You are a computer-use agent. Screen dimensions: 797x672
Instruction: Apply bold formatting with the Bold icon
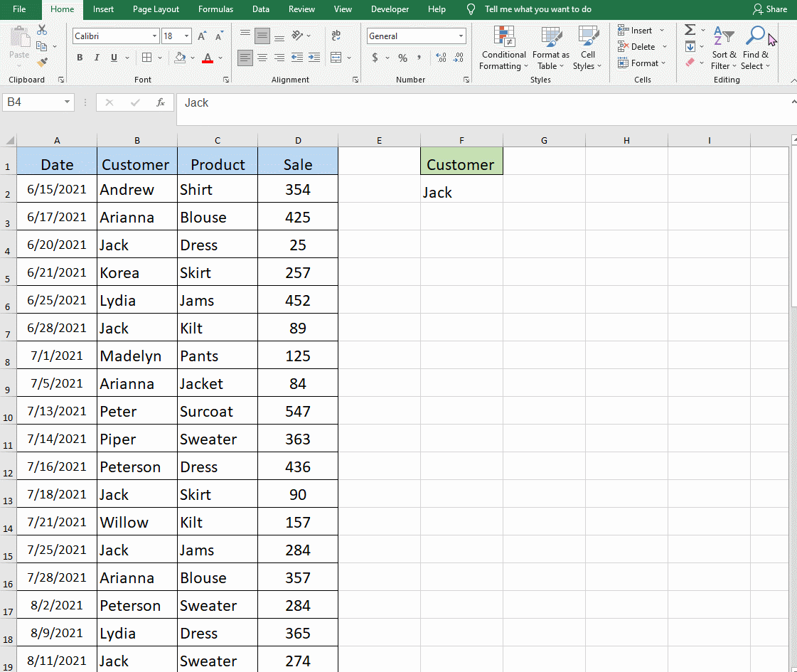[80, 58]
